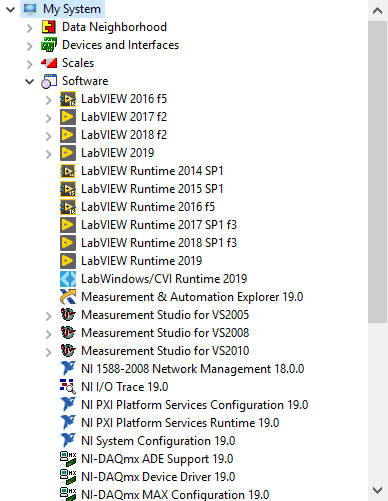Select the My System label
The width and height of the screenshot is (388, 501).
[x=72, y=9]
